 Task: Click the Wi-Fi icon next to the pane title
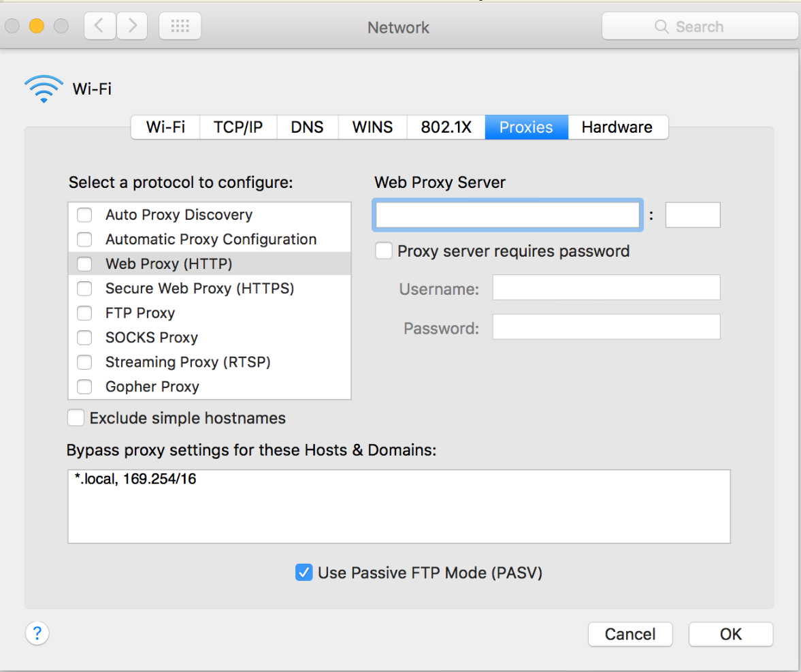pos(44,87)
